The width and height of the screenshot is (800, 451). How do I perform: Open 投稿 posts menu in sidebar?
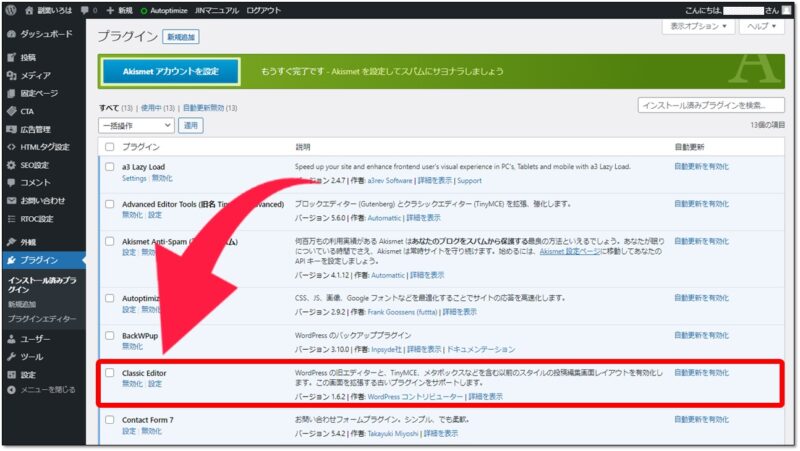[x=21, y=57]
